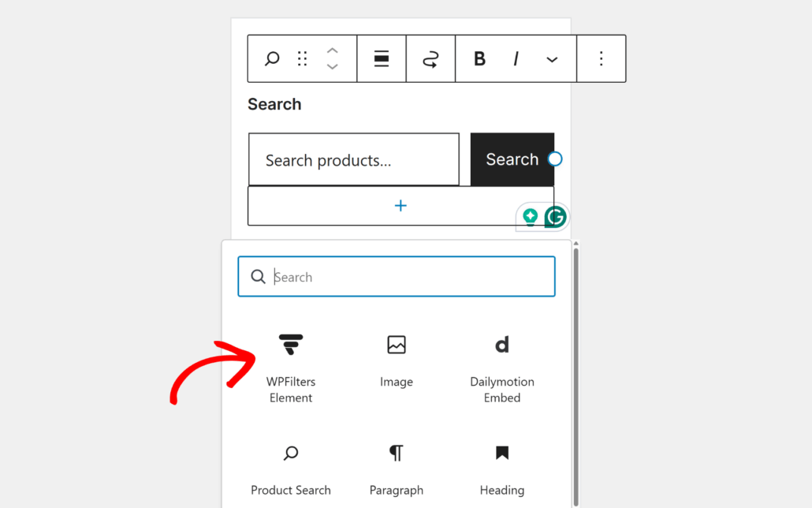Move the block up with the up arrow
Image resolution: width=812 pixels, height=508 pixels.
click(332, 51)
